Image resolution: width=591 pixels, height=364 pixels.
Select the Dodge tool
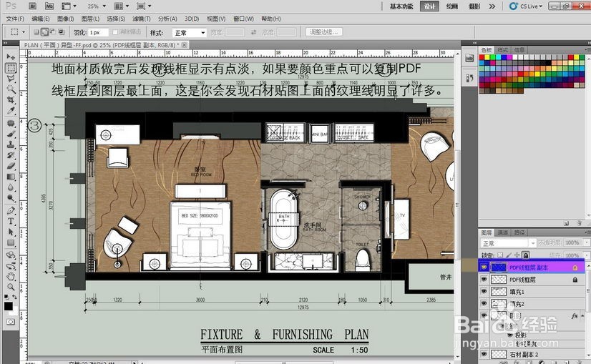coord(11,198)
